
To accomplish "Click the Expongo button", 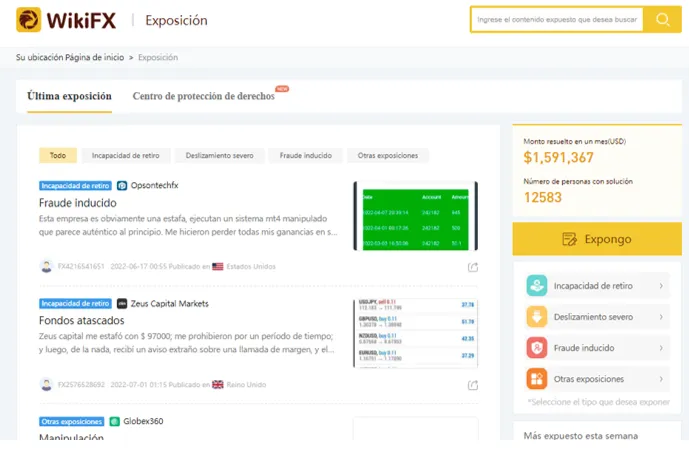I will tap(597, 239).
